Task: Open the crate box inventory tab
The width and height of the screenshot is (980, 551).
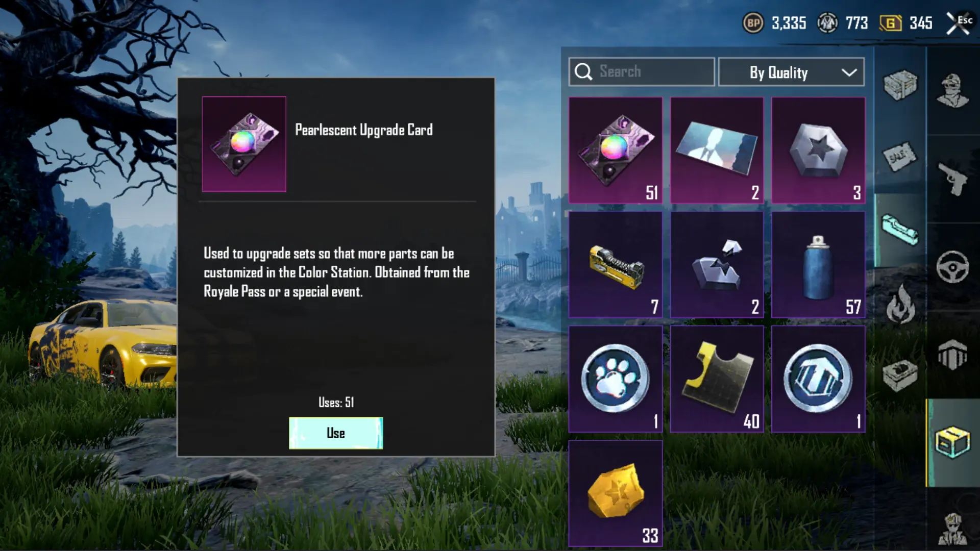Action: coord(900,84)
